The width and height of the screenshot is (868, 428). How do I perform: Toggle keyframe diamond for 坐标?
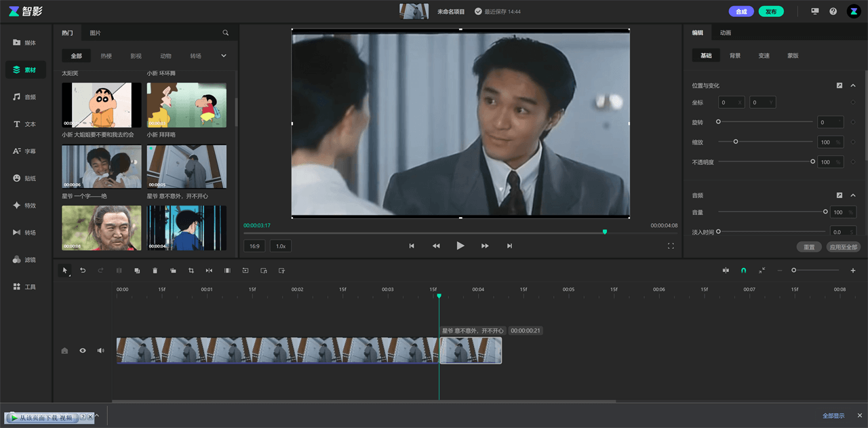tap(853, 102)
